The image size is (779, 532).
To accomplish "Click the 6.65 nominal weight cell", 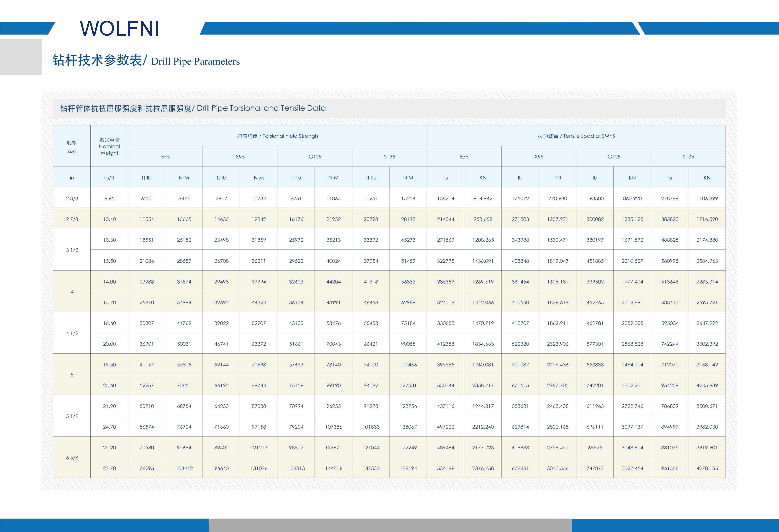I will 109,198.
